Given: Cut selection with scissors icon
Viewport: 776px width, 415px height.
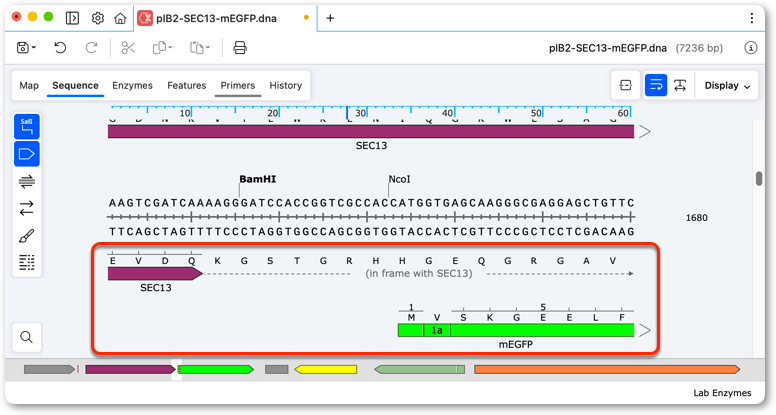Looking at the screenshot, I should click(128, 47).
